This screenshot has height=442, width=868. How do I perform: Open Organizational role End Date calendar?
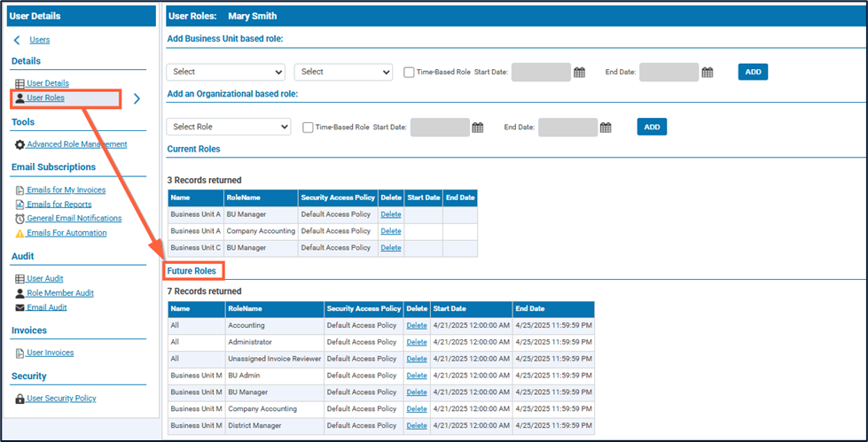coord(606,128)
